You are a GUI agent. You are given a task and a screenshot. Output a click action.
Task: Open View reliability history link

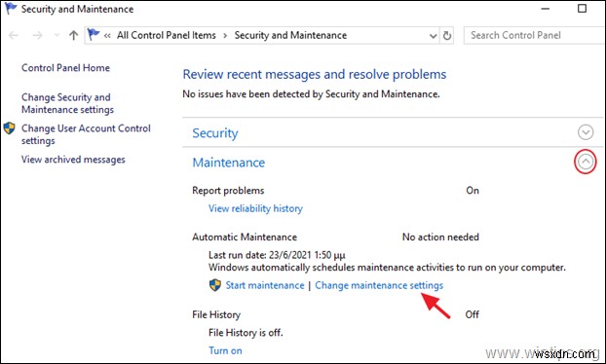[255, 208]
